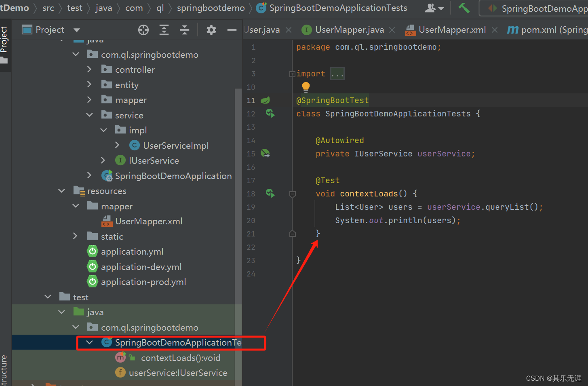Click the @Autowired annotation in editor
Viewport: 588px width, 386px height.
[x=340, y=140]
